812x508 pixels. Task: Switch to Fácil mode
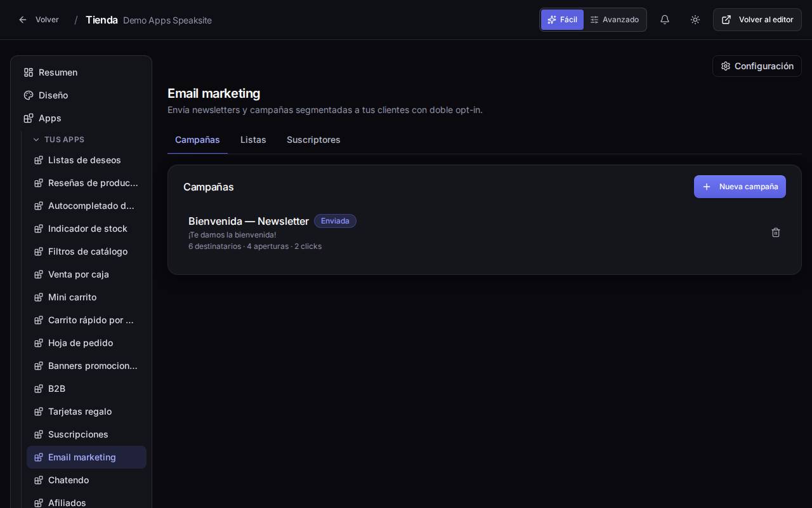point(562,20)
